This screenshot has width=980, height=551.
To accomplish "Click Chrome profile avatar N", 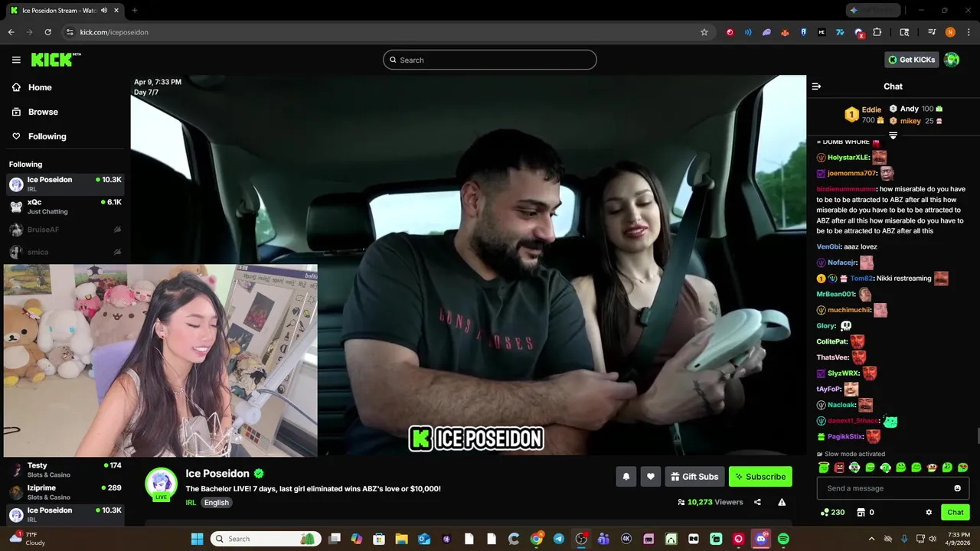I will coord(950,32).
